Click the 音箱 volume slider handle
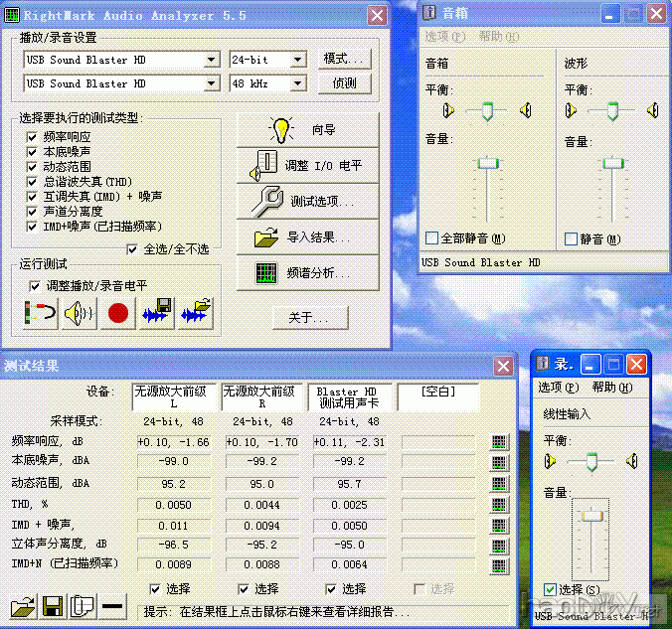This screenshot has width=672, height=629. coord(487,163)
